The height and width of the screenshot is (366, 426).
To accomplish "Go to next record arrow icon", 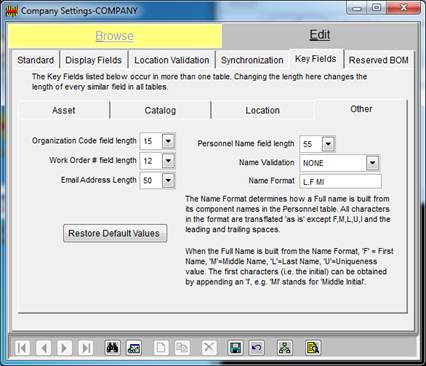I will coord(64,348).
